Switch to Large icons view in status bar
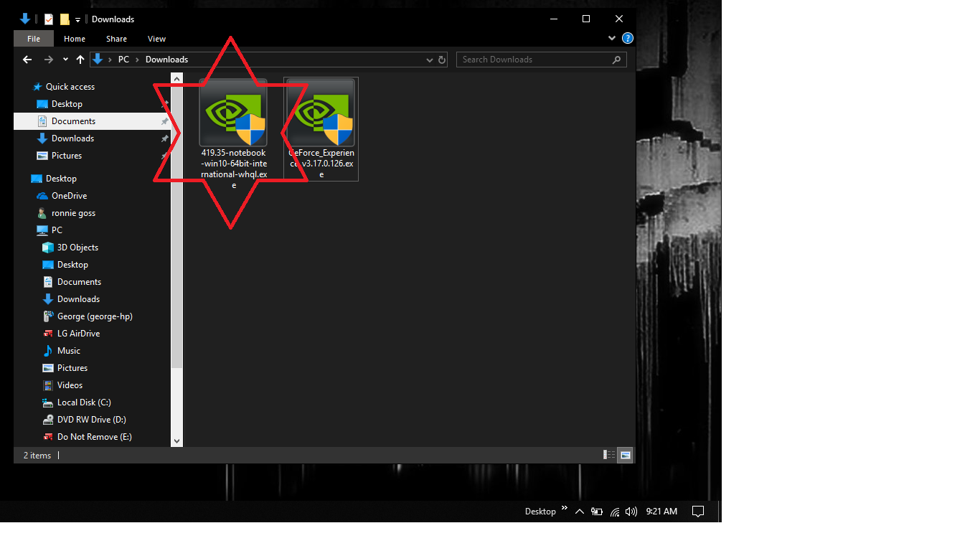This screenshot has width=980, height=551. click(625, 455)
